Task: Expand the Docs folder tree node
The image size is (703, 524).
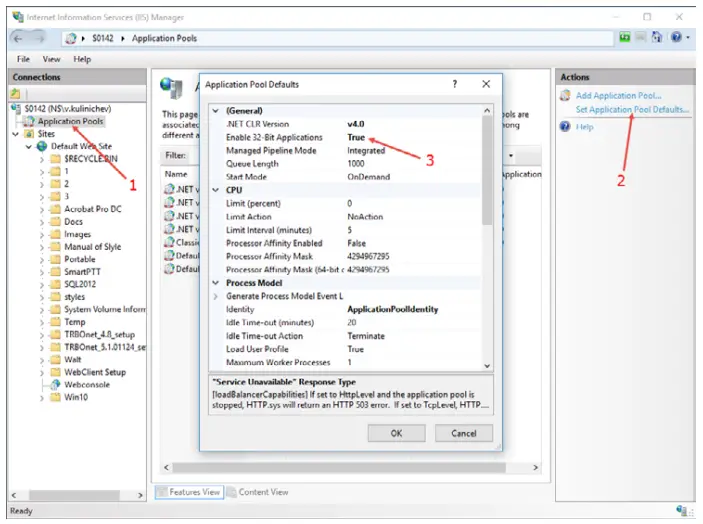Action: [x=42, y=222]
